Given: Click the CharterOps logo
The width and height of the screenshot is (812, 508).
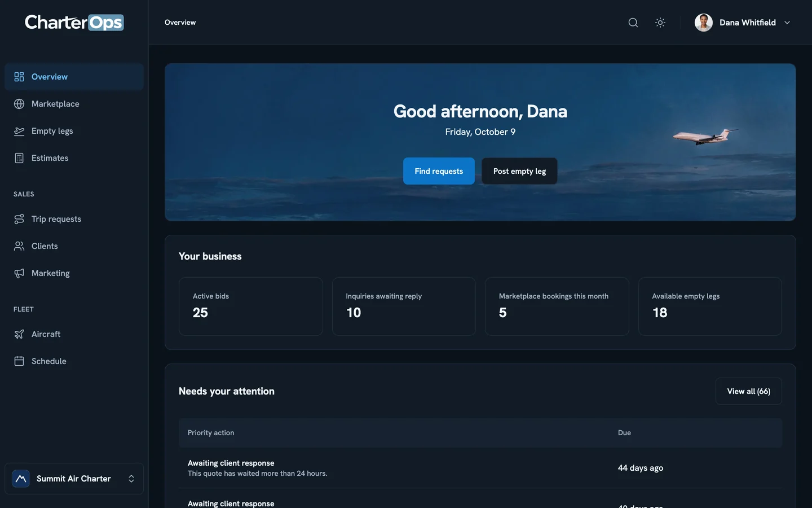Looking at the screenshot, I should [74, 22].
